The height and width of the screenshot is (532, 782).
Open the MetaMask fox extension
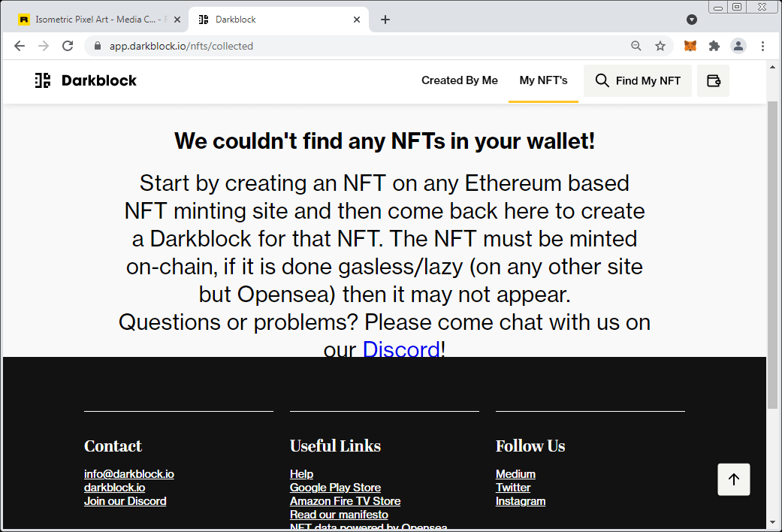click(690, 46)
